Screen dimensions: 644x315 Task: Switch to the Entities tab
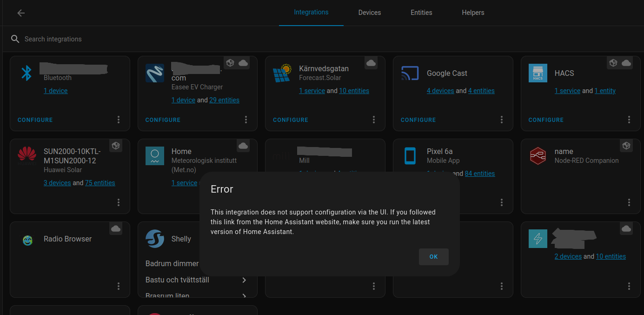click(421, 13)
